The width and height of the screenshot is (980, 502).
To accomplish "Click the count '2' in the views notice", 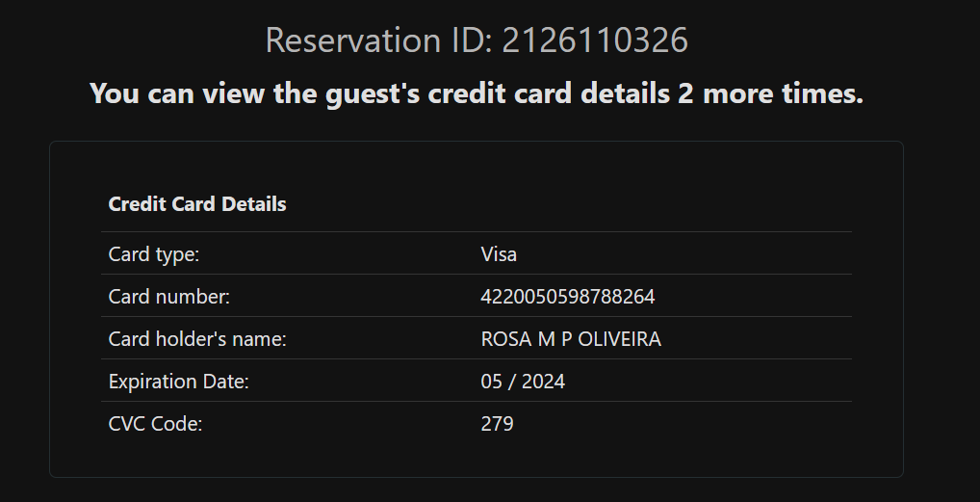I will pyautogui.click(x=685, y=93).
